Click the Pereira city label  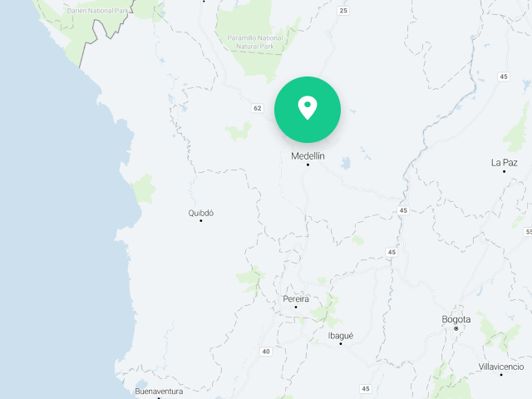[296, 299]
